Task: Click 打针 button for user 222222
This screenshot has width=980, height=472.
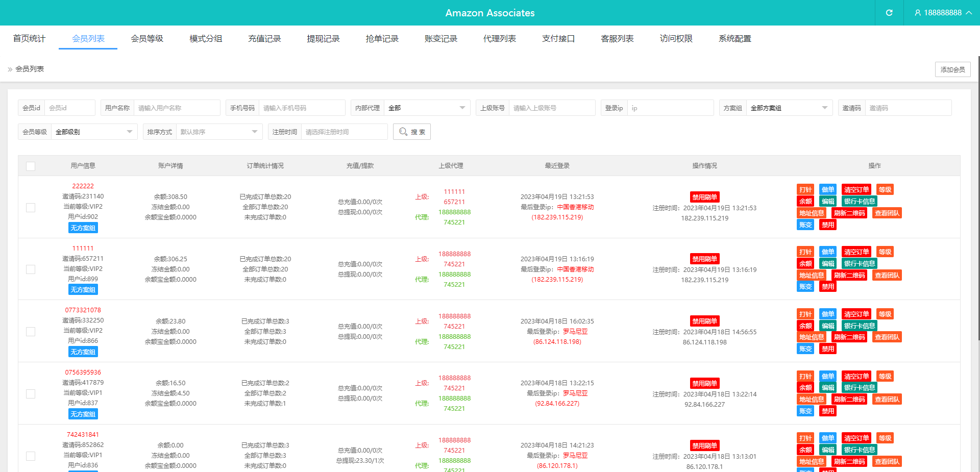Action: [805, 190]
